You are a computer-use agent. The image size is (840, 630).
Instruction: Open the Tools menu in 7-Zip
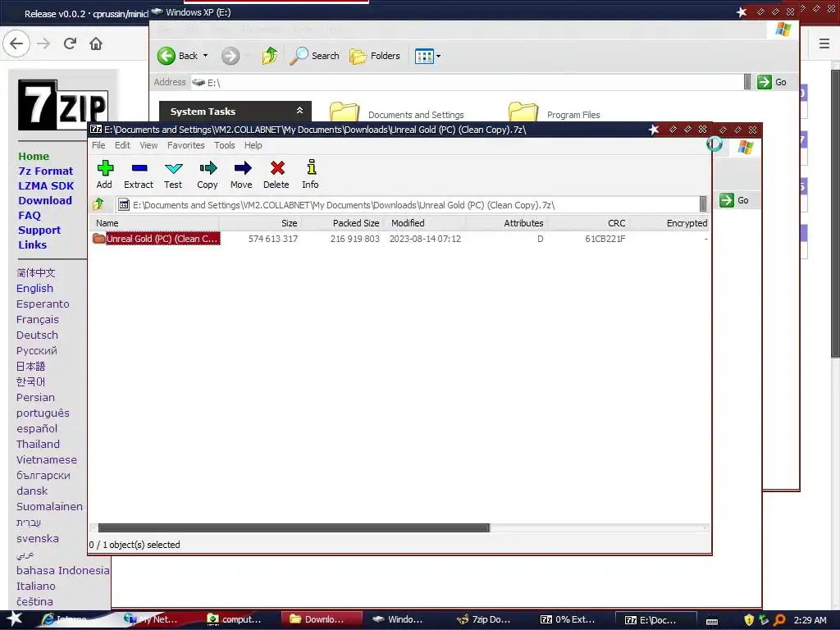225,145
